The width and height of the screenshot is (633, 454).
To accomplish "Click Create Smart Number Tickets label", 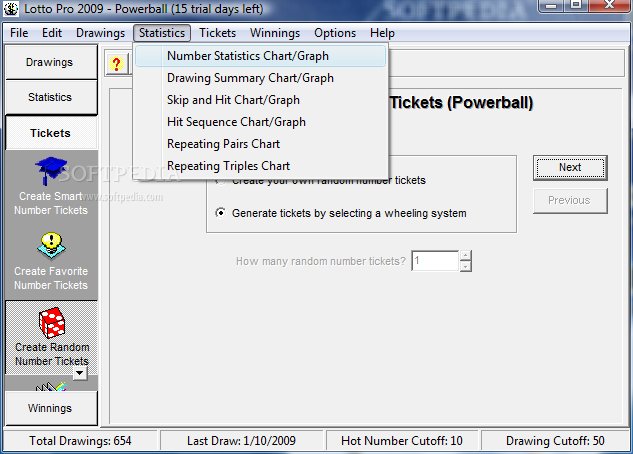I will [x=51, y=203].
